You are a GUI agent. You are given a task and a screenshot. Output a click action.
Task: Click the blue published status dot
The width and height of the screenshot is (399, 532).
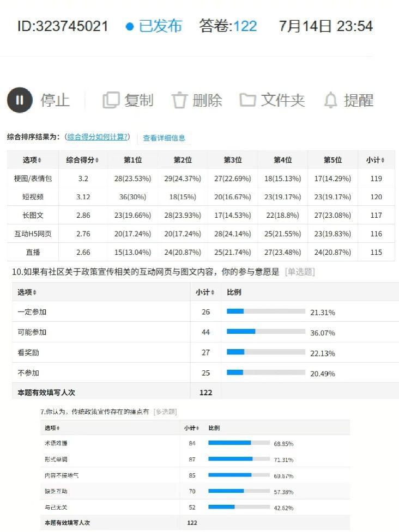coord(129,26)
